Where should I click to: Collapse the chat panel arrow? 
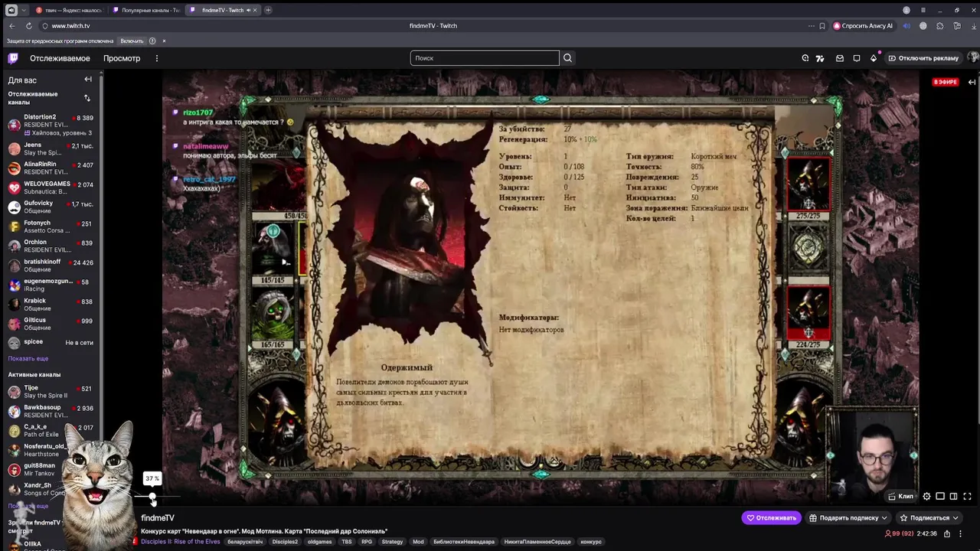coord(972,82)
